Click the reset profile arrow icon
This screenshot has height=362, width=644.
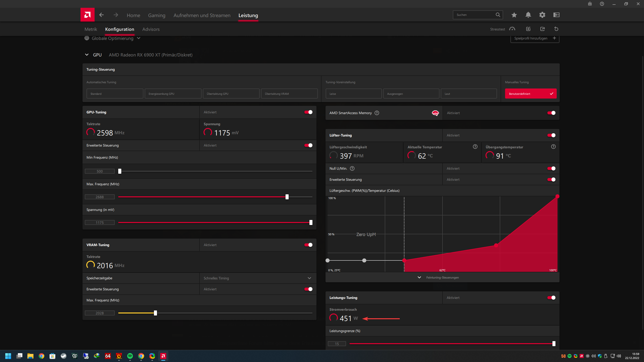click(x=556, y=29)
